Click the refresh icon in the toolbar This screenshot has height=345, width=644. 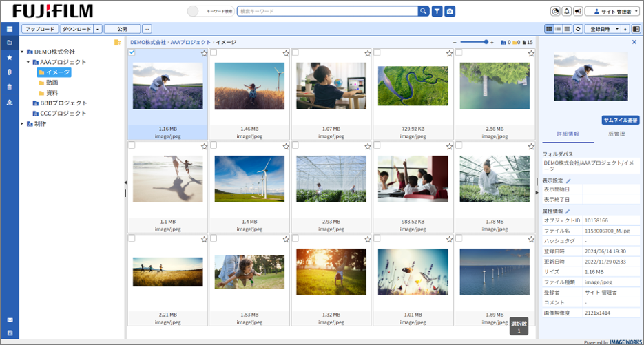(x=578, y=29)
